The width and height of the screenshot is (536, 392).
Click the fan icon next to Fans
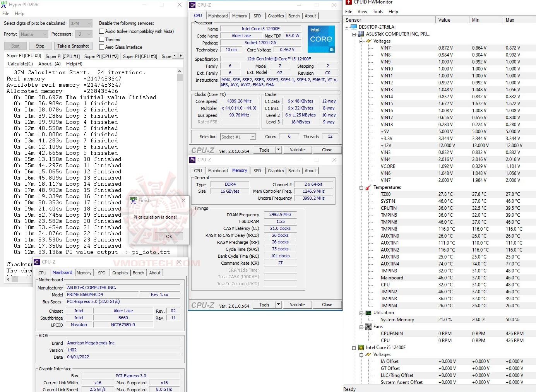(x=368, y=326)
